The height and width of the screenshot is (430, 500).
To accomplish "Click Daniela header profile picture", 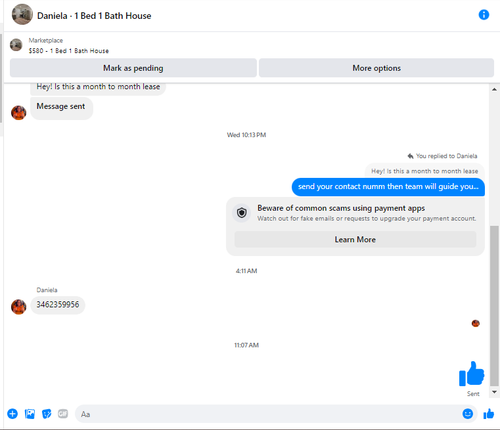I will click(22, 14).
